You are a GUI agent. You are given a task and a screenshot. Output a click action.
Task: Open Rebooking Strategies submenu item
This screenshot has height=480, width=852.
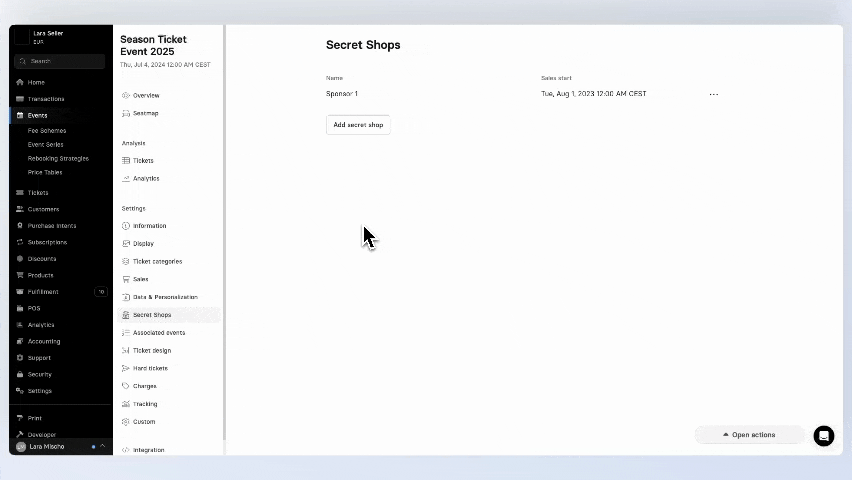point(58,158)
